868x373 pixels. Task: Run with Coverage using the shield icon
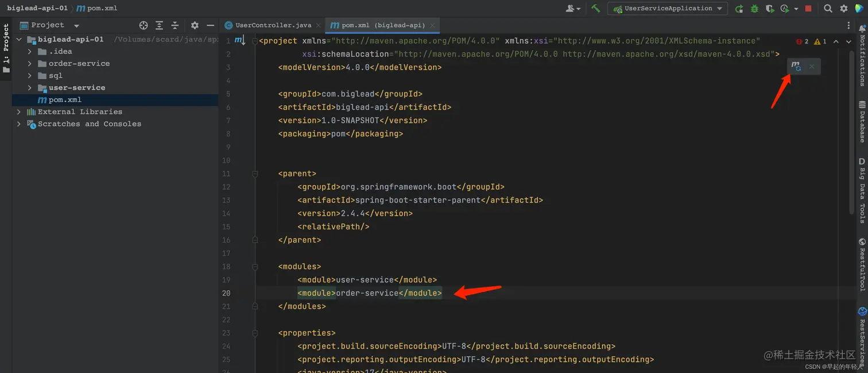point(770,9)
